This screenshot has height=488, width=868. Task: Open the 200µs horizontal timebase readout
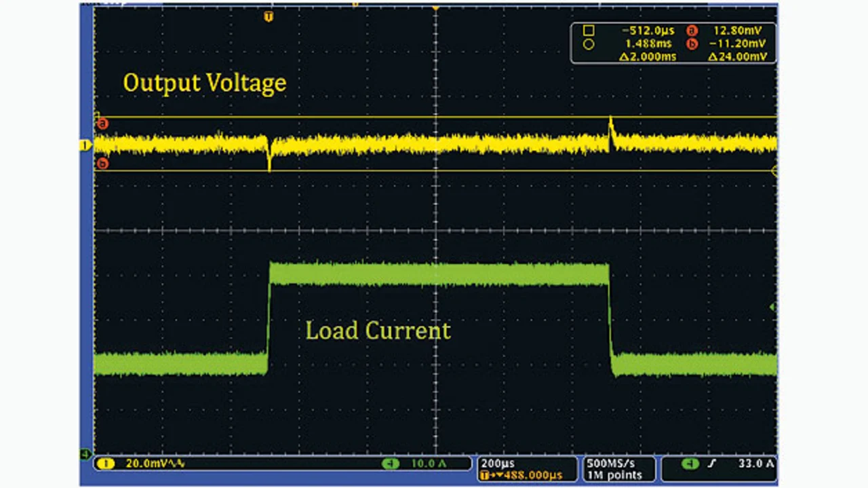click(x=495, y=463)
